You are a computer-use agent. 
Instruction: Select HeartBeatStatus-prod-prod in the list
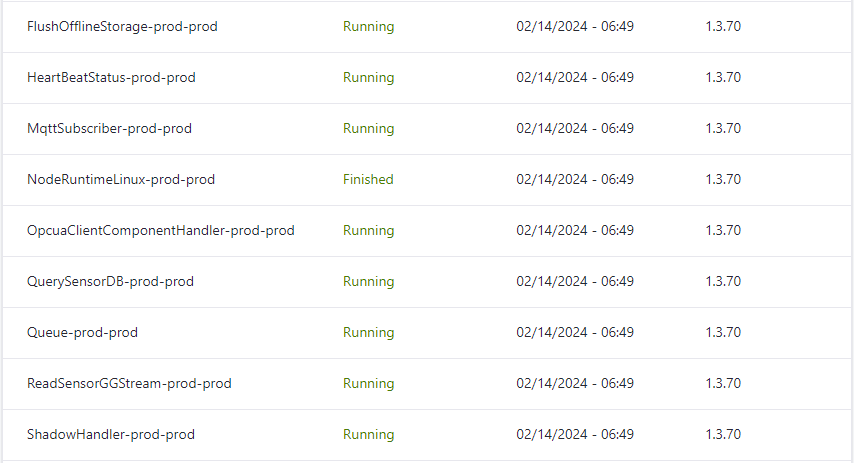tap(111, 78)
